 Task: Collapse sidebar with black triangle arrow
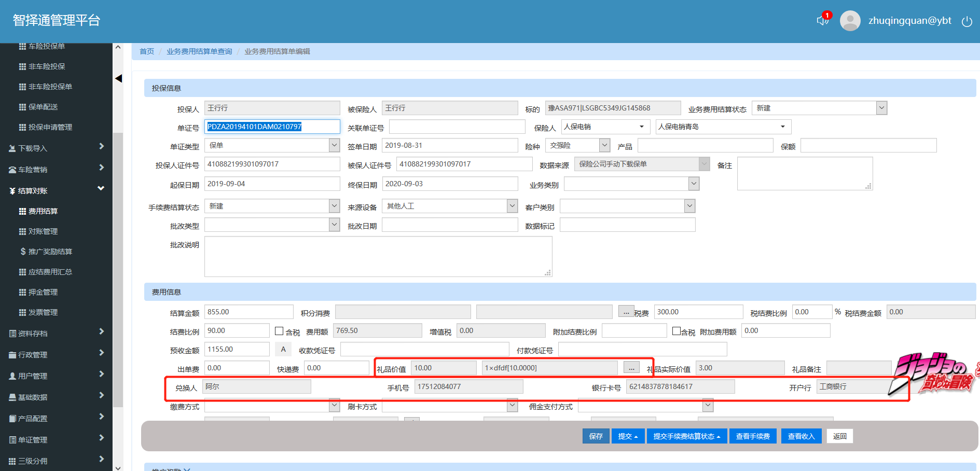(x=118, y=78)
